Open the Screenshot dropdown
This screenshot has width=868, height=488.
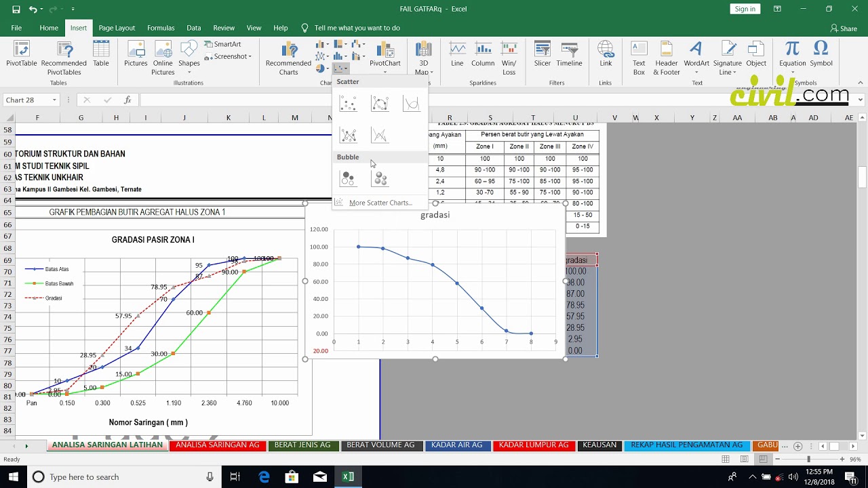click(228, 56)
